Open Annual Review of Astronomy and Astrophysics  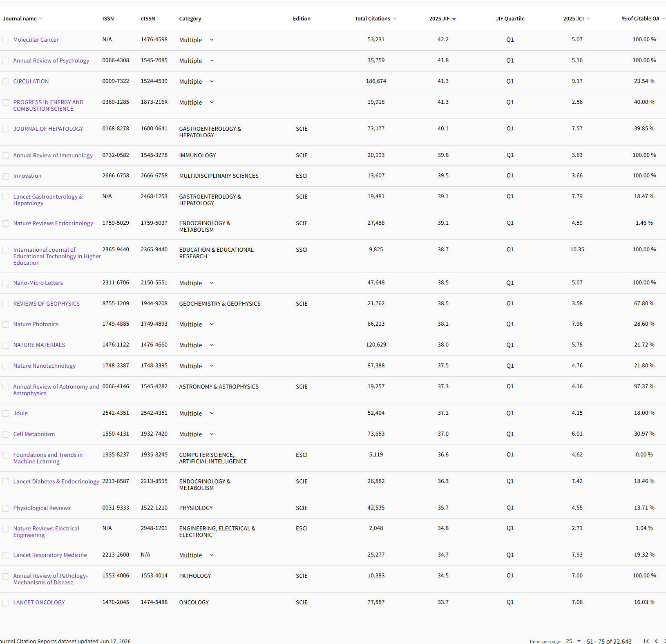point(56,390)
